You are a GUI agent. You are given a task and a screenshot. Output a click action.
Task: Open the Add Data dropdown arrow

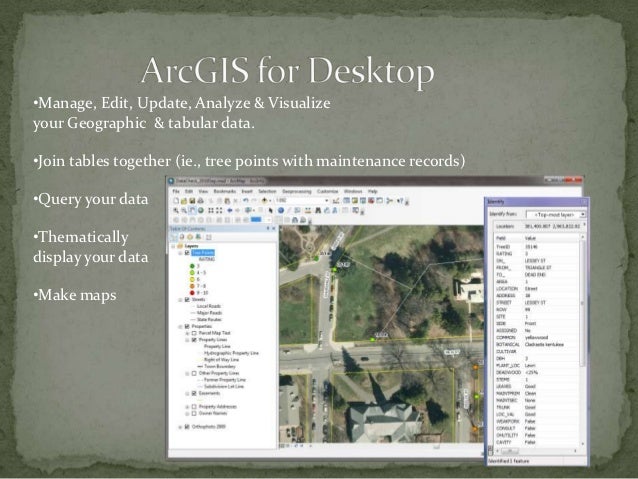pos(270,201)
